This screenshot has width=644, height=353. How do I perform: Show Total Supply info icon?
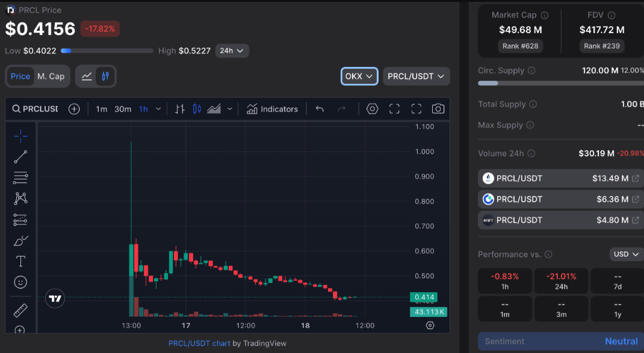pos(533,104)
